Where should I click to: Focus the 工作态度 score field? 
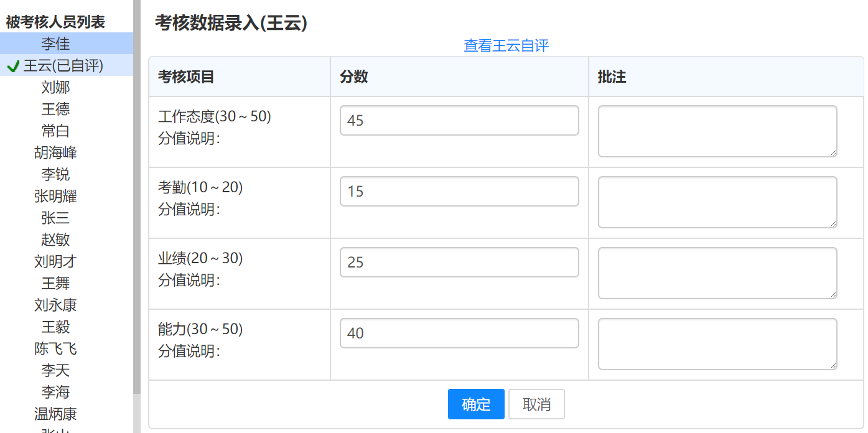click(459, 120)
